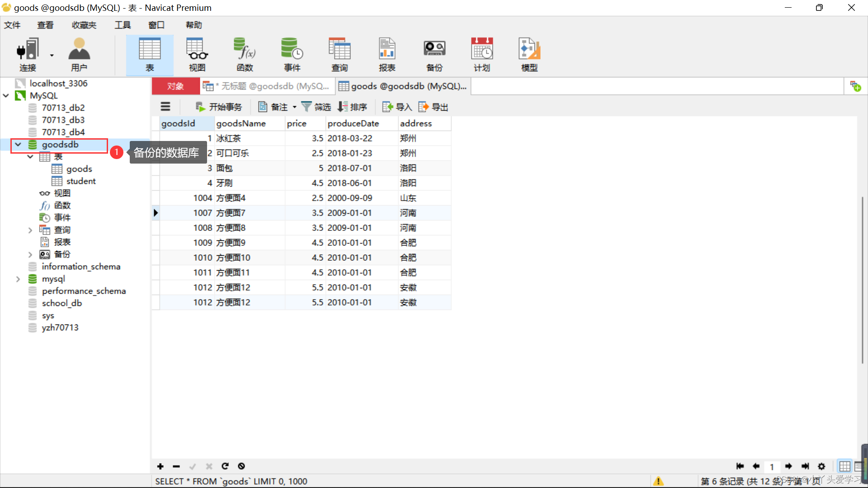Click the 表 (Table) toolbar icon
Viewport: 868px width, 488px height.
point(150,53)
